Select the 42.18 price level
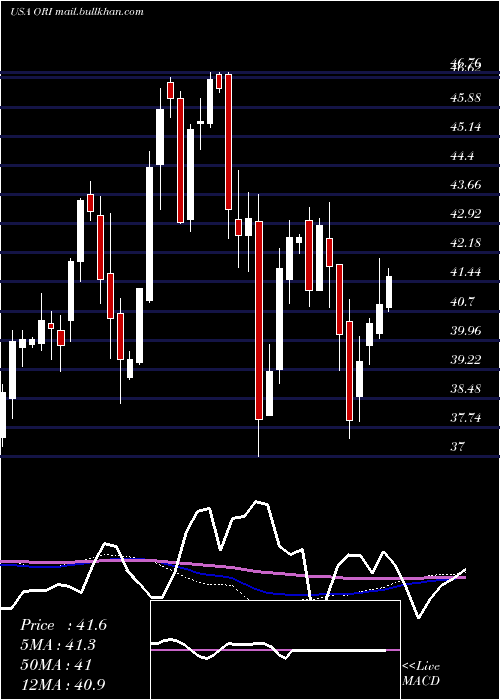Image resolution: width=500 pixels, height=700 pixels. pyautogui.click(x=466, y=243)
